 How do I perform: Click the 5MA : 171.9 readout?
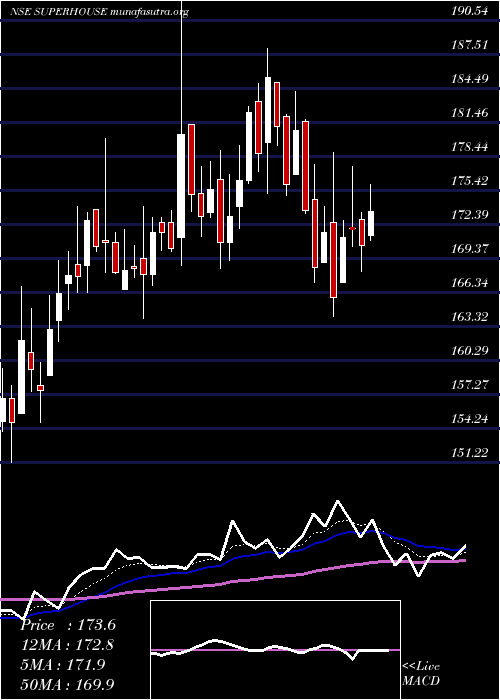click(x=63, y=665)
